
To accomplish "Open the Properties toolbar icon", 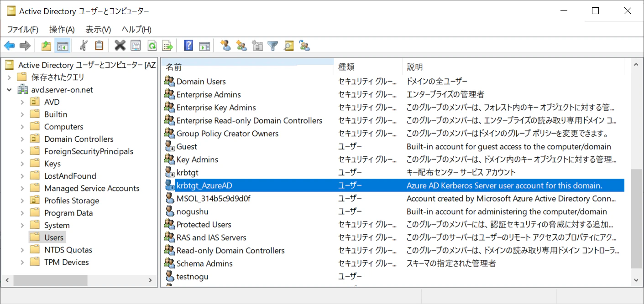I will pos(136,46).
